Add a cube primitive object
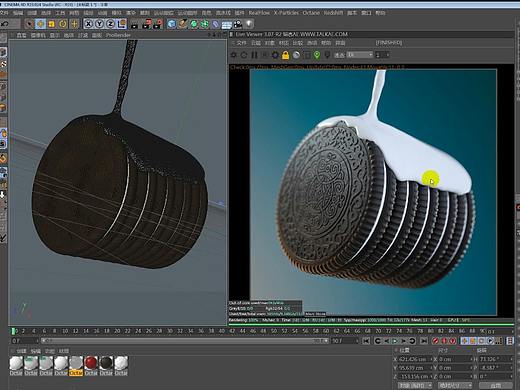The width and height of the screenshot is (520, 390). [172, 24]
